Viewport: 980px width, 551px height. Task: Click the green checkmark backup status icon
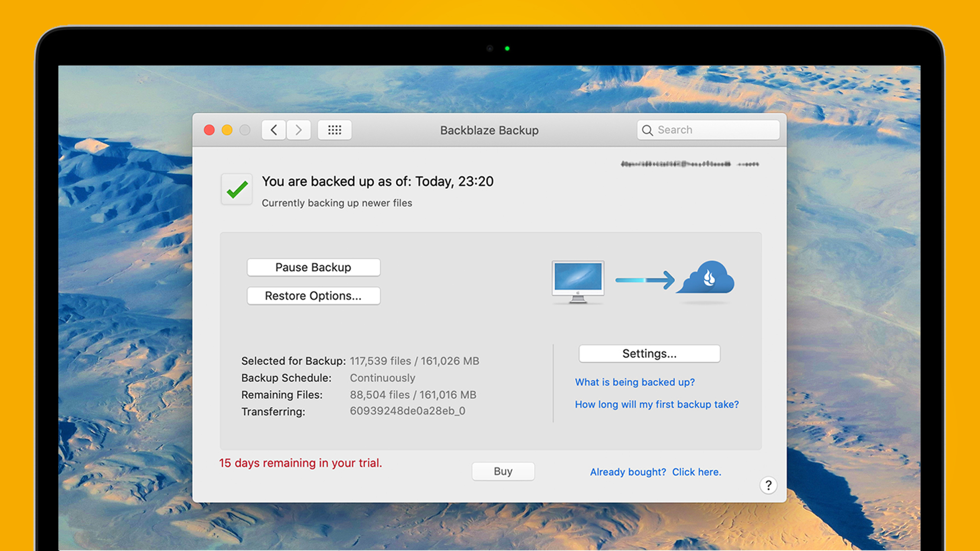(237, 189)
